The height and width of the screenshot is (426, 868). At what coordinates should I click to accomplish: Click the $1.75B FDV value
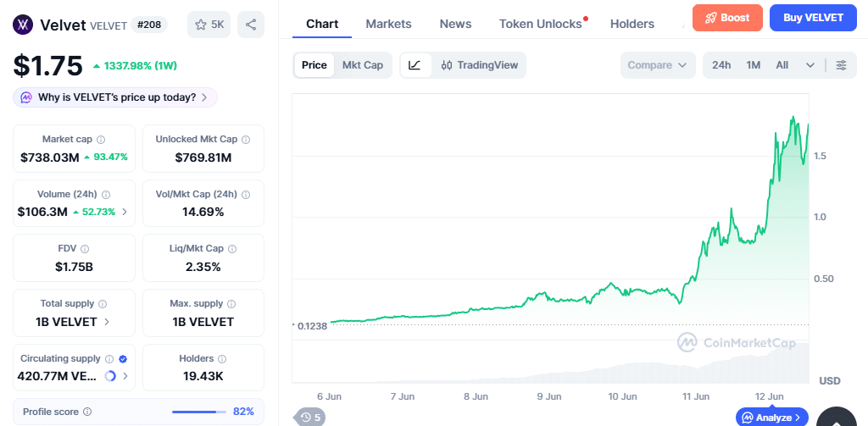(x=75, y=267)
